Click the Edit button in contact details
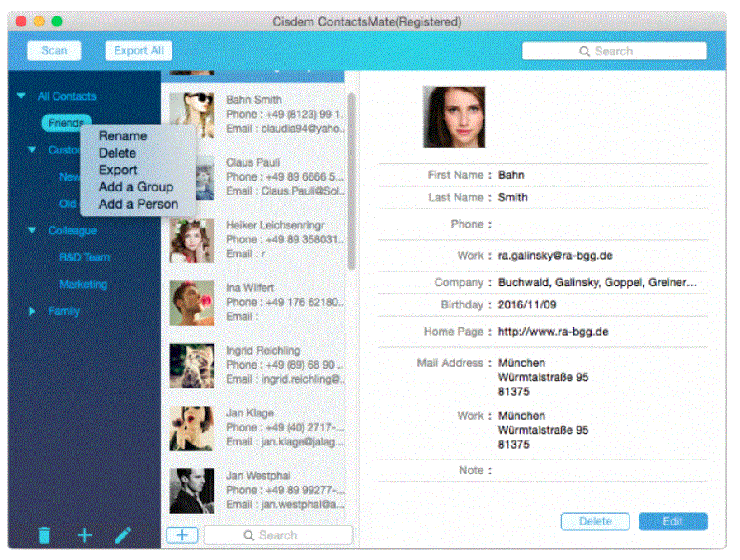Screen dimensions: 740x560 [672, 521]
